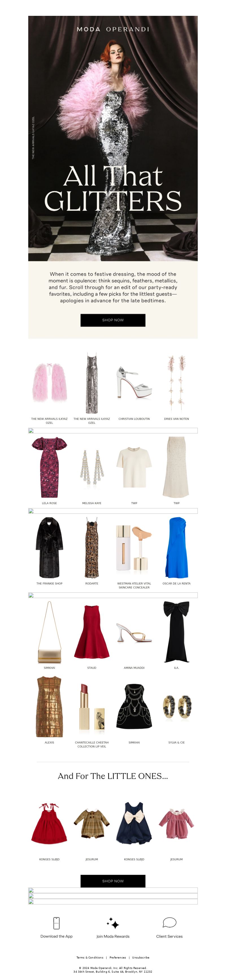Select the Lela Rose floral dress

[49, 467]
